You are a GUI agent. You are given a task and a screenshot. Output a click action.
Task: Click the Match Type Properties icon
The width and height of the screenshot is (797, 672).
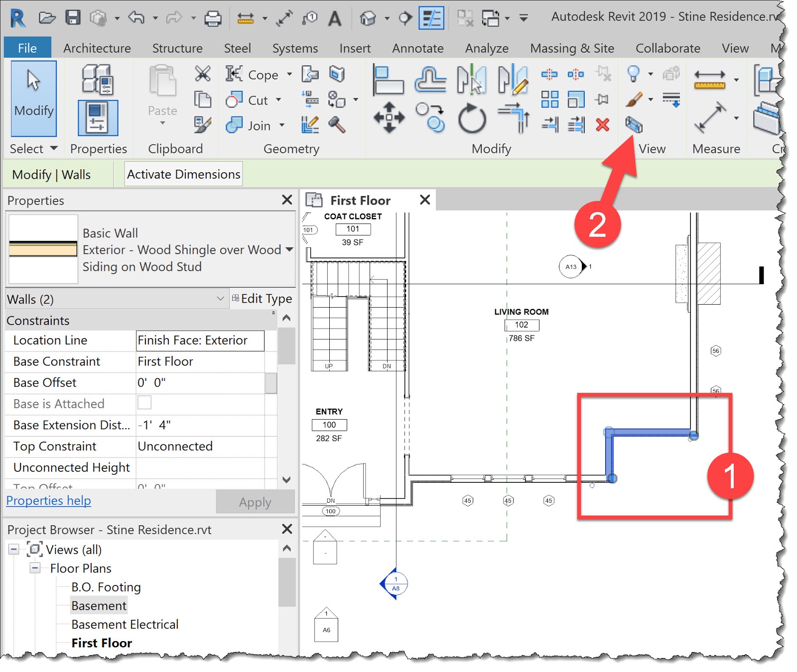202,124
